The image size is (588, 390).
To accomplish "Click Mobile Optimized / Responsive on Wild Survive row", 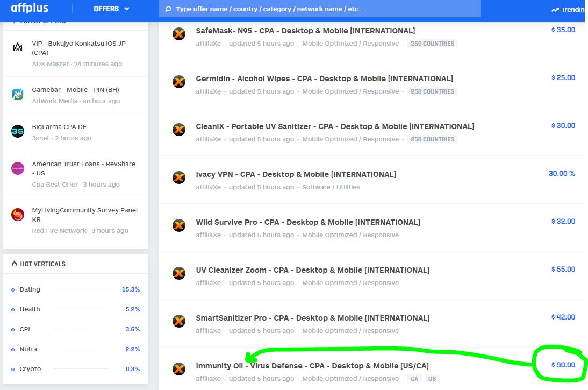I will tap(350, 235).
